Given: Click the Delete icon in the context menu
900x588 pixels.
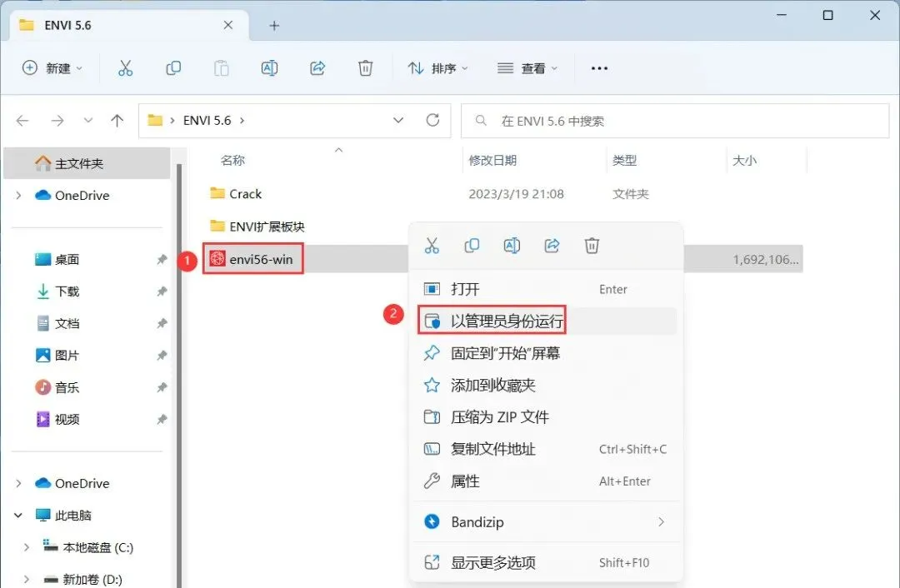Looking at the screenshot, I should pyautogui.click(x=592, y=246).
